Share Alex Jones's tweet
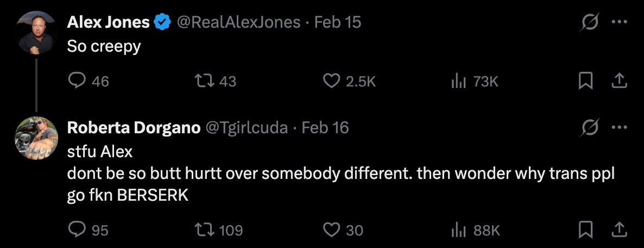Screen dimensions: 644x248 click(x=619, y=81)
